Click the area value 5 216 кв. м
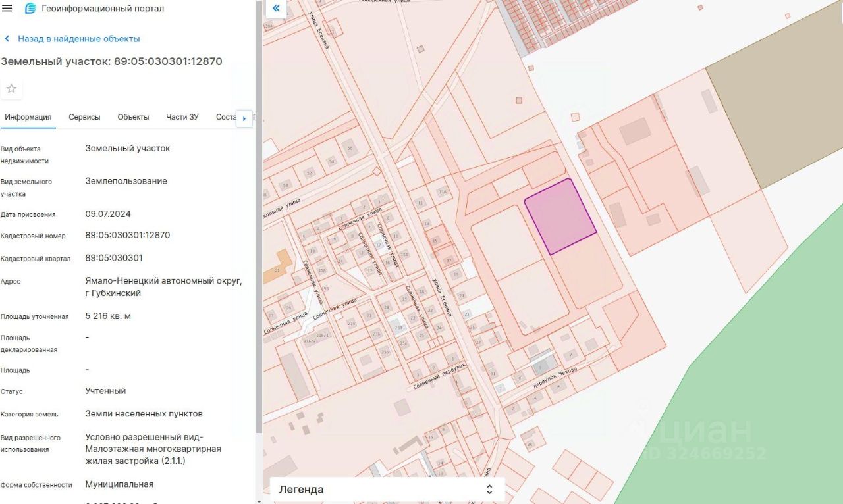 point(108,316)
